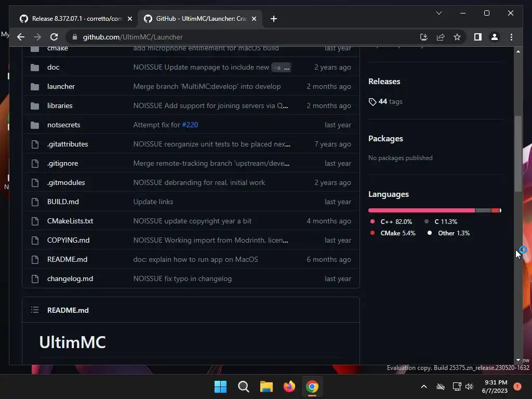Select the GitHub UltimMC/Launcher tab
The width and height of the screenshot is (532, 399).
point(200,19)
